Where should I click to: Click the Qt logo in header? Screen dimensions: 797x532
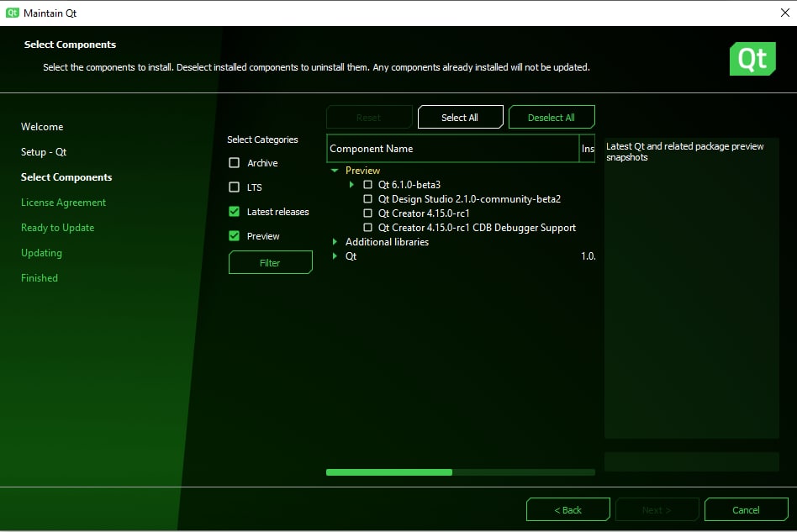coord(752,59)
